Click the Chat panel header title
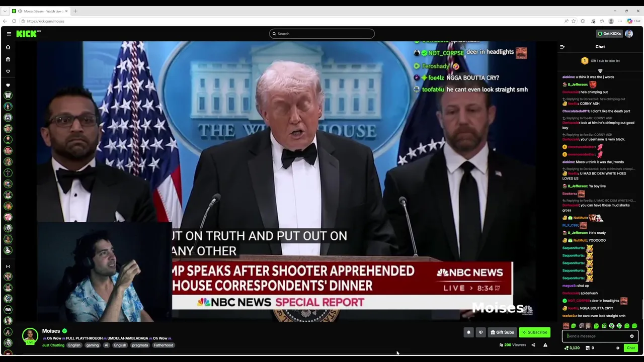This screenshot has width=644, height=362. pyautogui.click(x=600, y=47)
